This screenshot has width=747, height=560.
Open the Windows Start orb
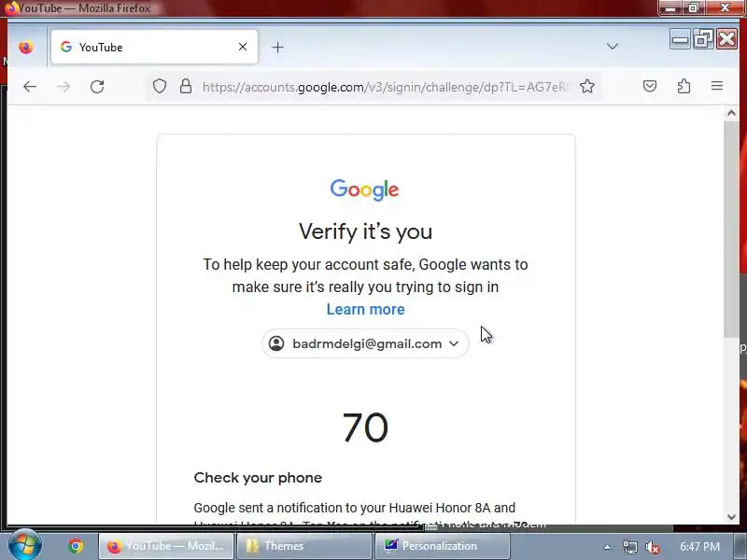tap(25, 545)
